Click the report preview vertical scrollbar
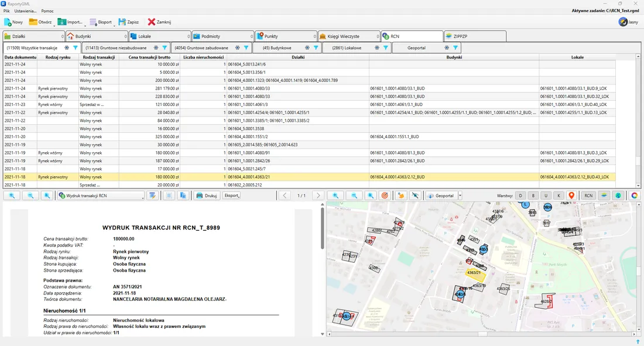644x346 pixels. coord(323,228)
